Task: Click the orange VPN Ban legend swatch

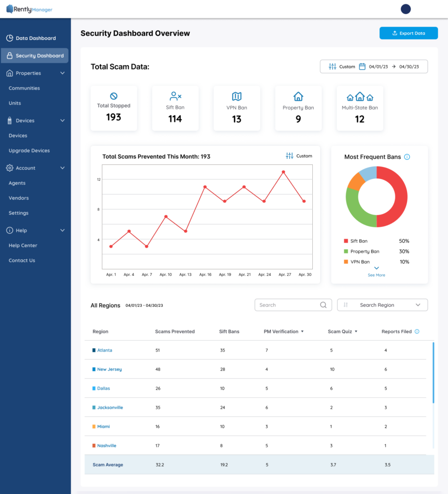Action: pyautogui.click(x=346, y=262)
